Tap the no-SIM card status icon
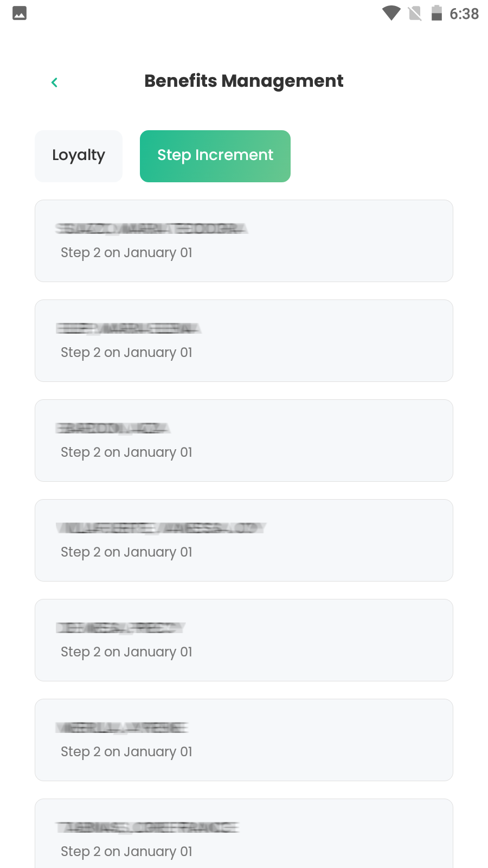The height and width of the screenshot is (868, 488). [x=415, y=13]
